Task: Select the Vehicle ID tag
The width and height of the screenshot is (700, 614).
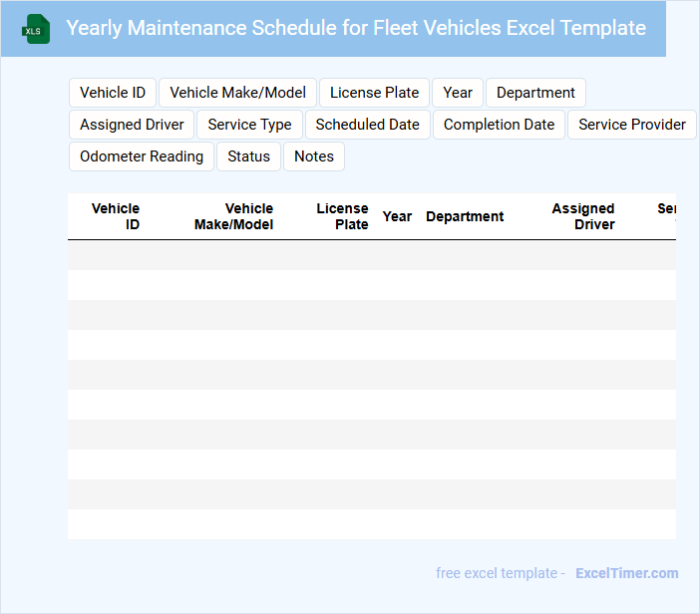Action: point(113,93)
